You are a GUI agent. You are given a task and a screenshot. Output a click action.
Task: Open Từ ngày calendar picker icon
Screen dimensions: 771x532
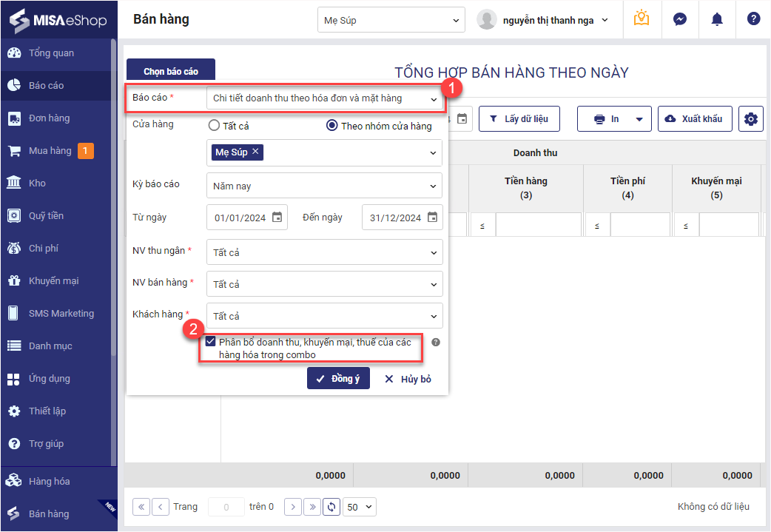pos(277,218)
